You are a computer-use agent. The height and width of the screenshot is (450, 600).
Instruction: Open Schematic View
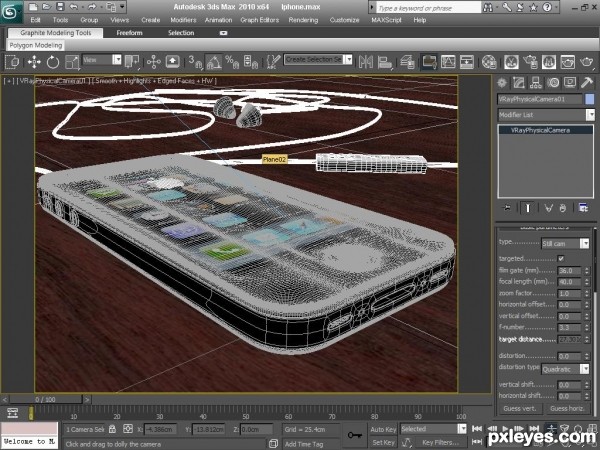[466, 62]
